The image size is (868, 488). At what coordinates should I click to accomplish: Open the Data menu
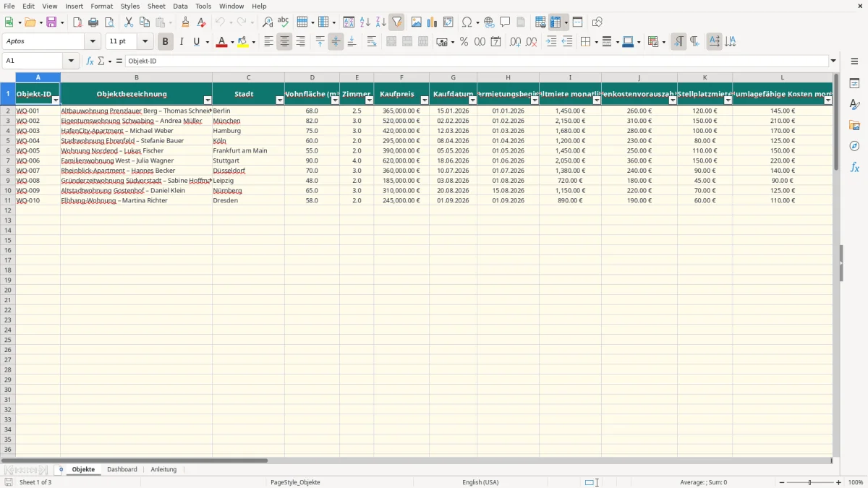coord(180,6)
